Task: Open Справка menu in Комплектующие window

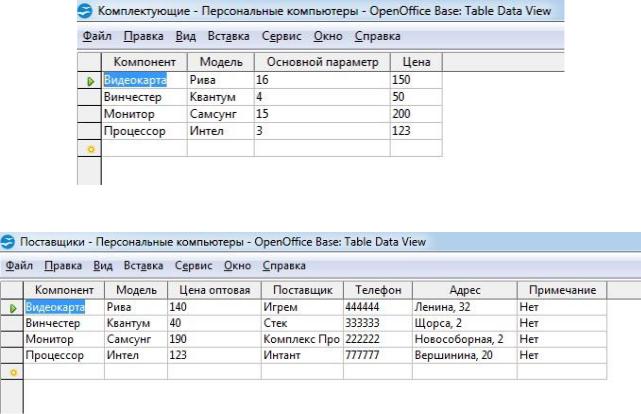Action: tap(377, 36)
